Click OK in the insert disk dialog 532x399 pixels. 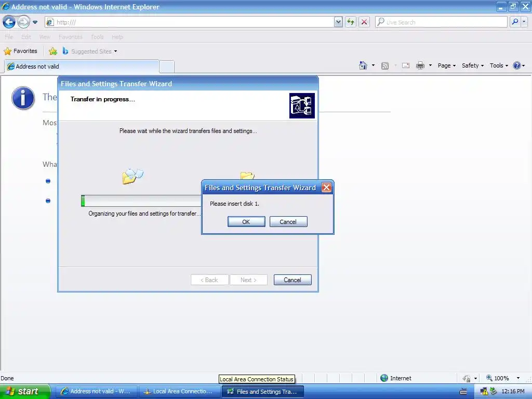[246, 221]
